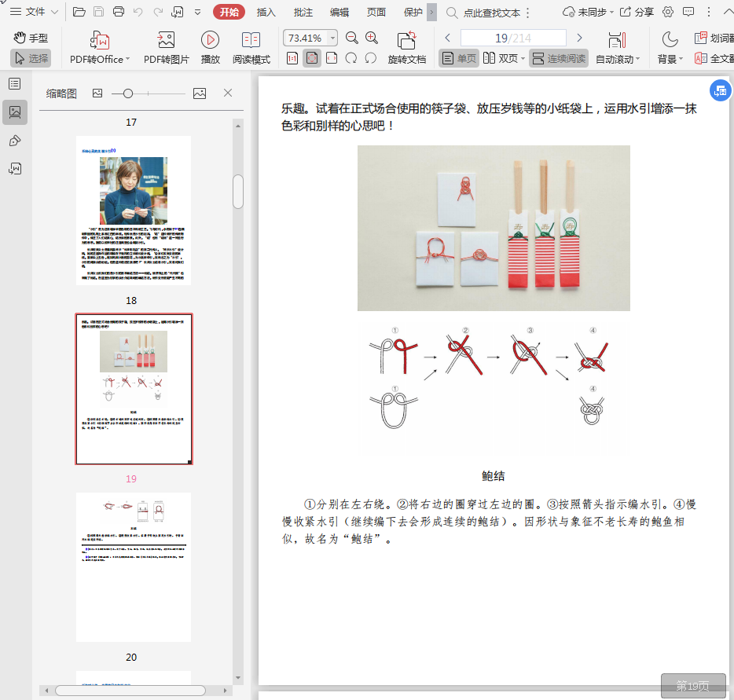Viewport: 734px width, 700px height.
Task: Select page 19 thumbnail
Action: [x=134, y=389]
